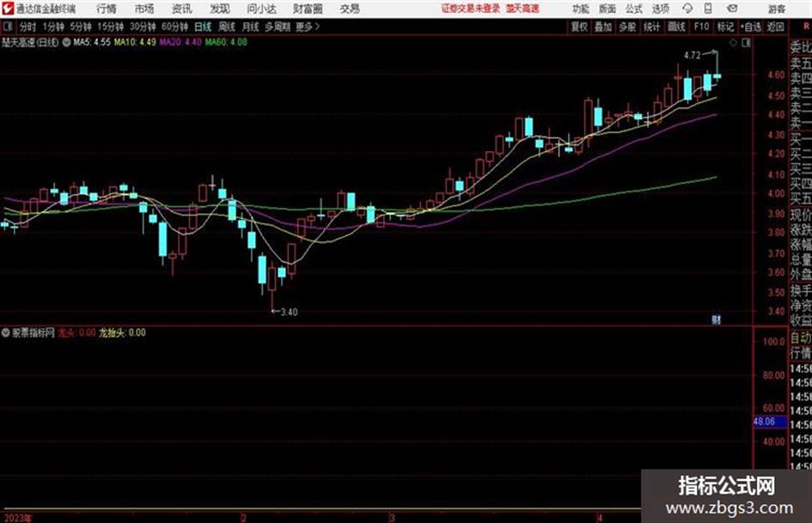Open the 行情 menu
The height and width of the screenshot is (523, 812).
pyautogui.click(x=107, y=9)
